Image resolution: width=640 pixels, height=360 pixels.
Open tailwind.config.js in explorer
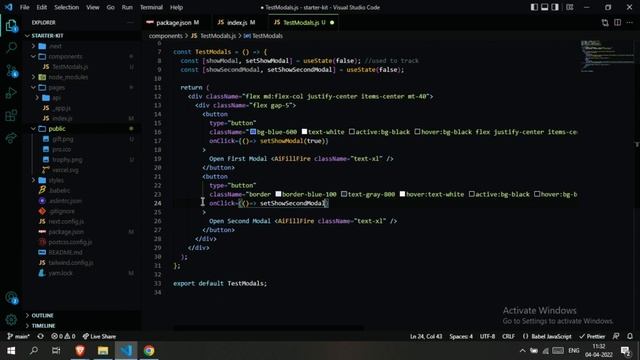71,262
